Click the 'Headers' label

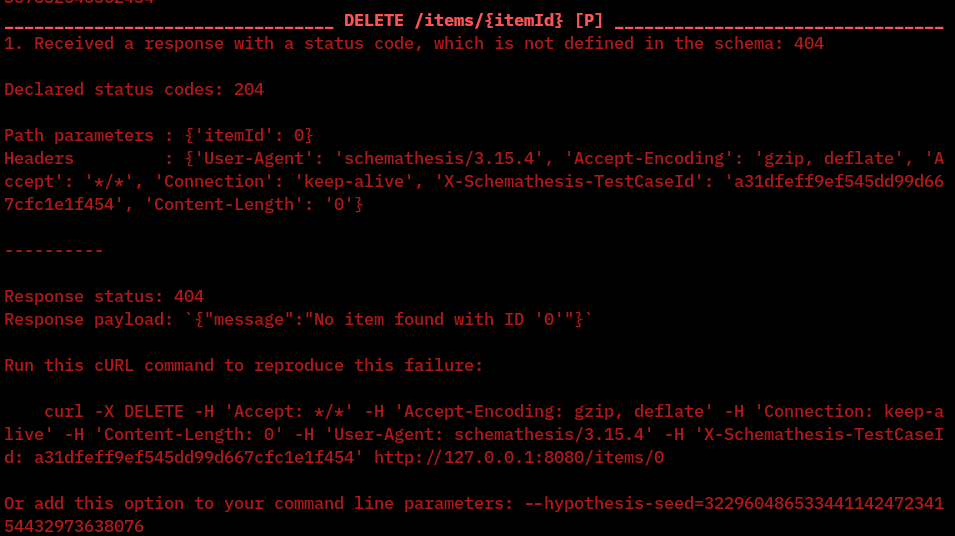(39, 158)
